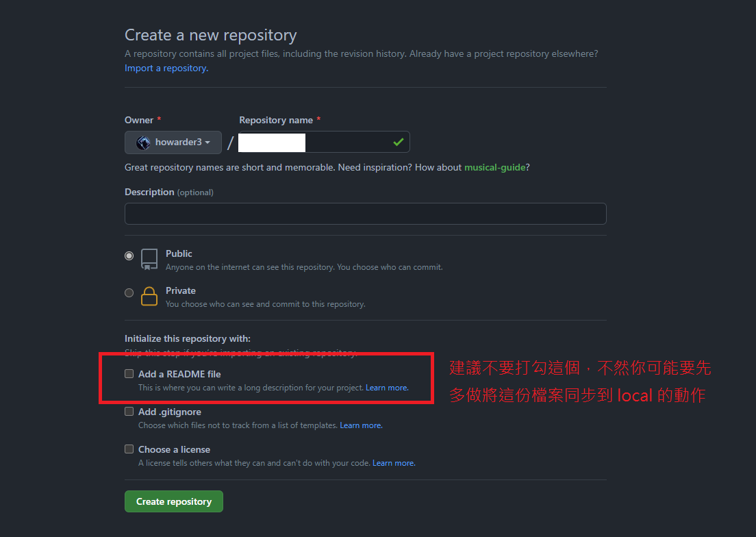This screenshot has height=537, width=756.
Task: Click into the Description text field
Action: pyautogui.click(x=366, y=214)
